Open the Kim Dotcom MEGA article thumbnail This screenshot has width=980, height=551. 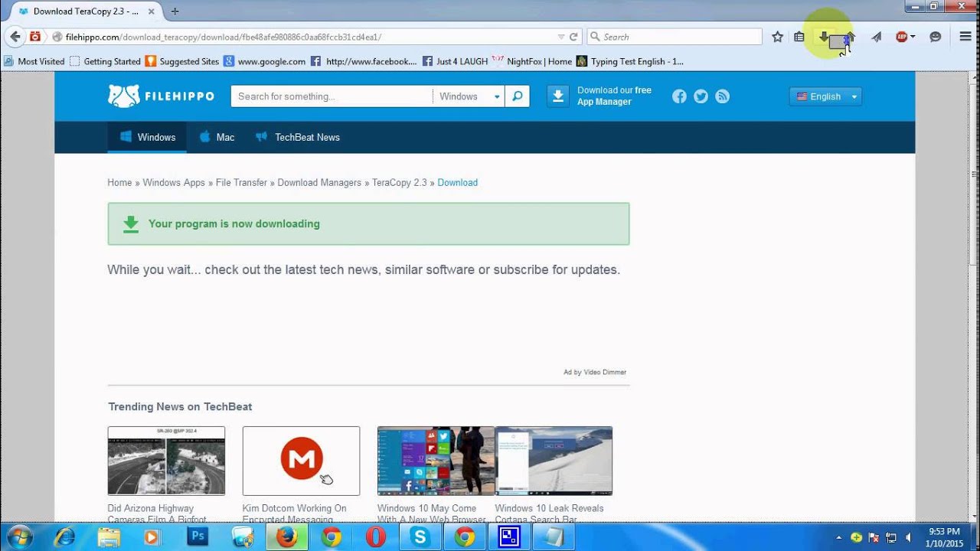301,461
